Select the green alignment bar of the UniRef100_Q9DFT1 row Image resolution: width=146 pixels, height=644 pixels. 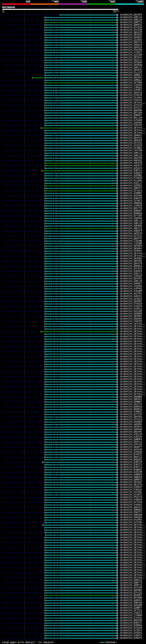pyautogui.click(x=81, y=22)
